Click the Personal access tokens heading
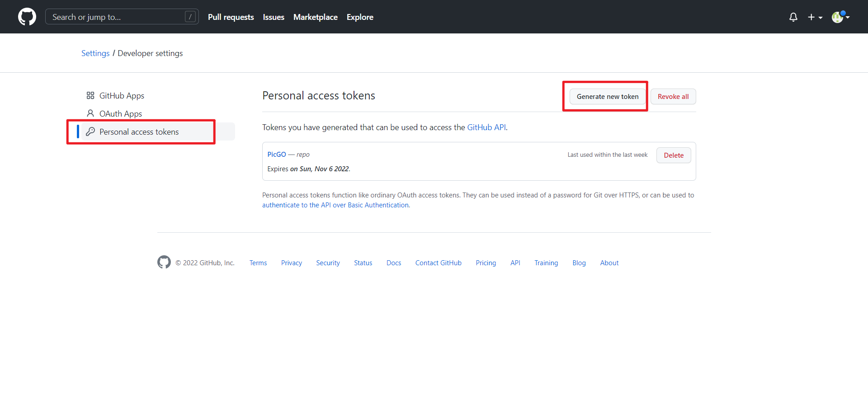 pyautogui.click(x=319, y=96)
